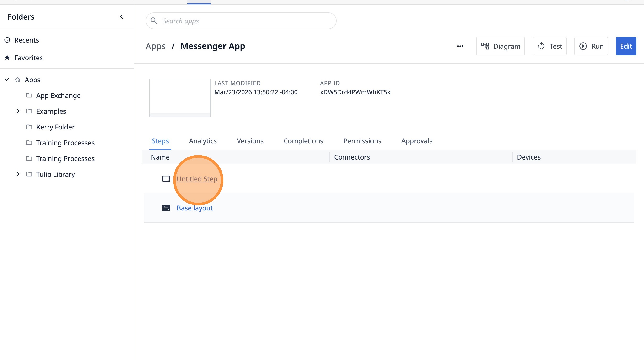The height and width of the screenshot is (360, 644).
Task: Click the Untitled Step icon
Action: tap(166, 179)
